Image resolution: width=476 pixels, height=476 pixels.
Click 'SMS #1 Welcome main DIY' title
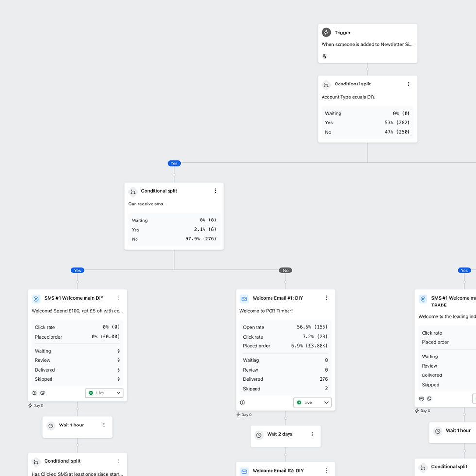(x=74, y=298)
